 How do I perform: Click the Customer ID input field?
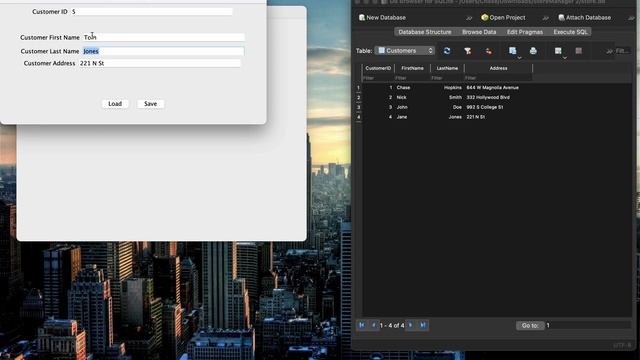point(152,12)
